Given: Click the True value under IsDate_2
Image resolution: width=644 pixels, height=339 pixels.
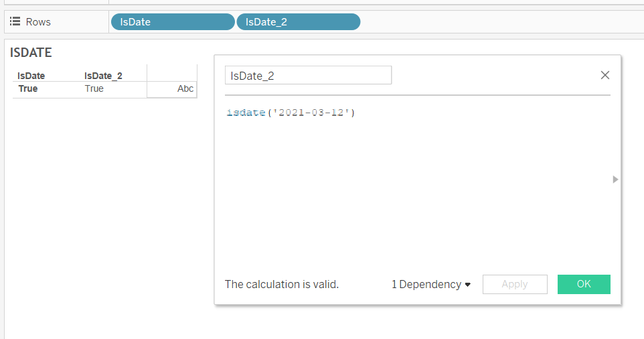Looking at the screenshot, I should tap(94, 88).
